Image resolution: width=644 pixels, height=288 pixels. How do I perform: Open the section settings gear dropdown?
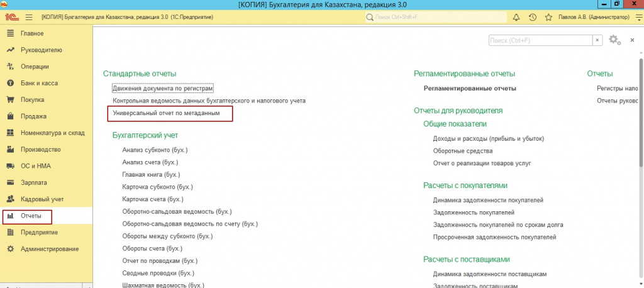coord(615,40)
